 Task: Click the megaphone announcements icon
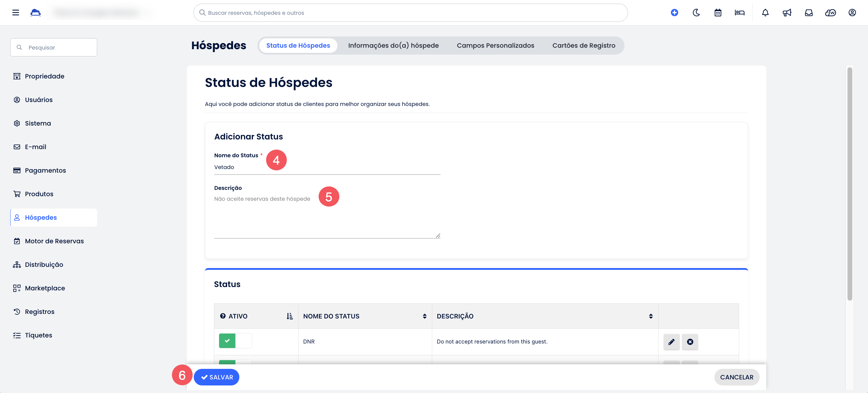coord(787,13)
